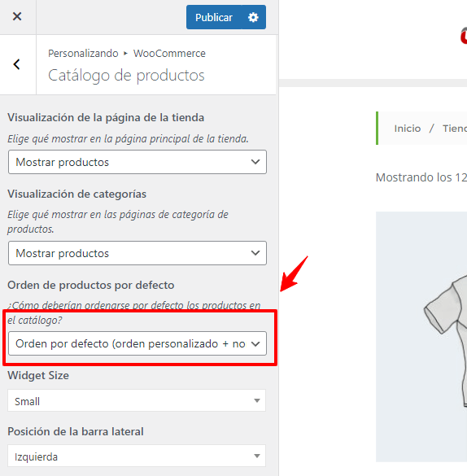Click the 'WooCommerce' breadcrumb text
This screenshot has width=467, height=476.
(x=169, y=54)
